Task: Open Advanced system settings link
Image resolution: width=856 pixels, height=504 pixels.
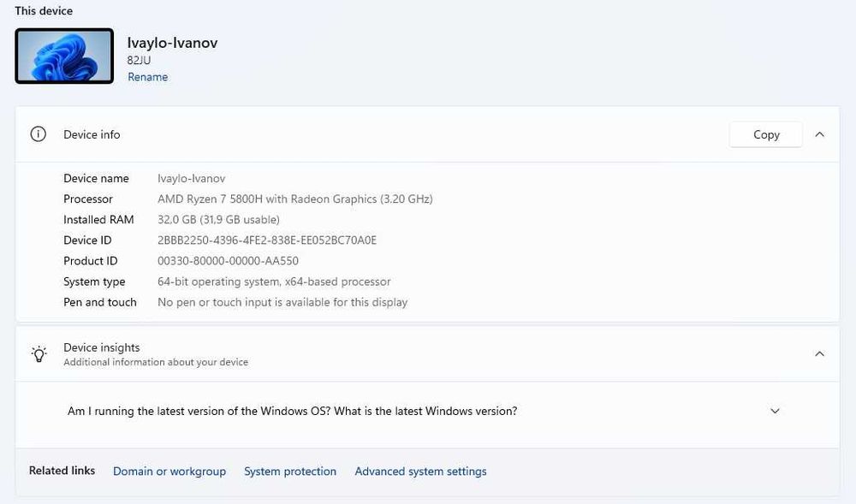Action: [x=420, y=471]
